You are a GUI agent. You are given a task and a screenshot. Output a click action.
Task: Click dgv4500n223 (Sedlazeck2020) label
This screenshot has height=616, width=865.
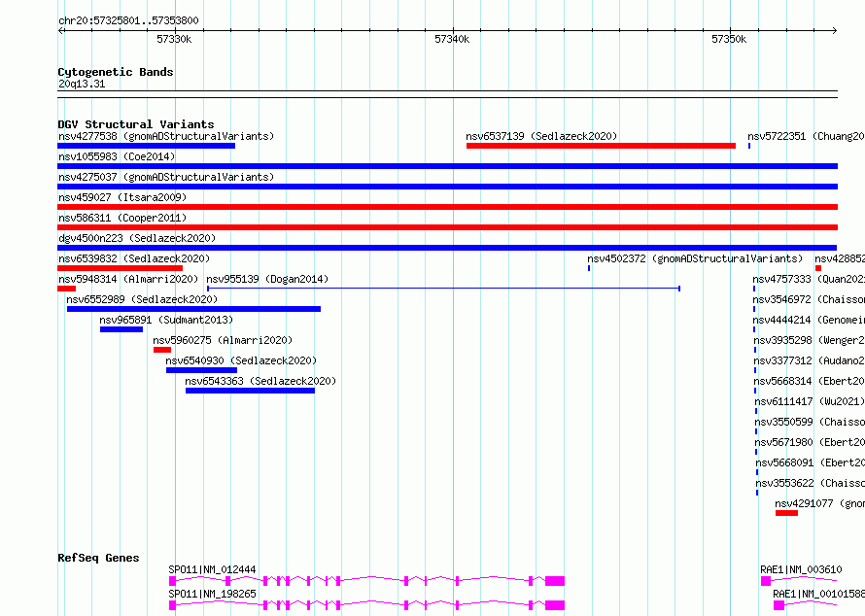(137, 238)
